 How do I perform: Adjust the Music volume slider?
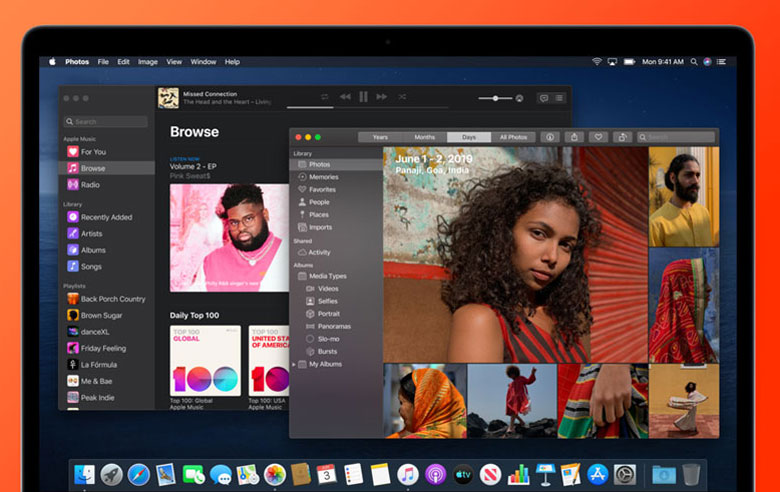click(x=495, y=98)
